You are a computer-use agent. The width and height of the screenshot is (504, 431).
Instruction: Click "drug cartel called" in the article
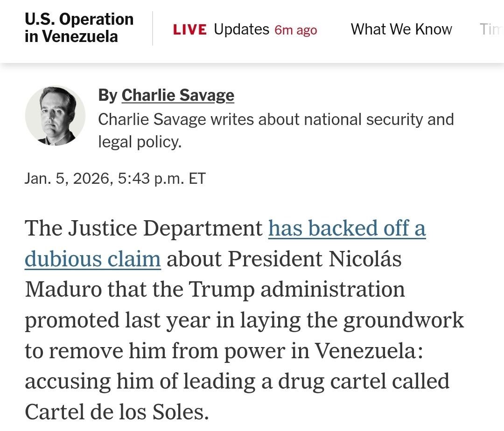tap(364, 381)
